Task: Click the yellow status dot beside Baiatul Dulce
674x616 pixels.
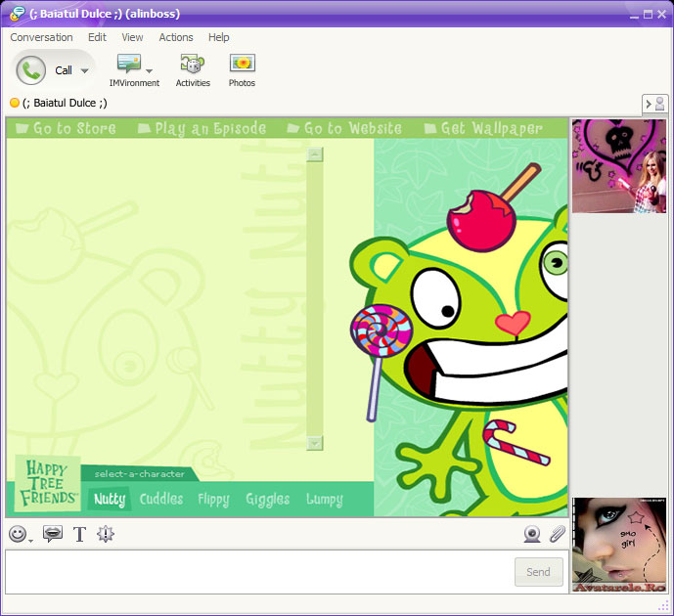Action: coord(15,103)
